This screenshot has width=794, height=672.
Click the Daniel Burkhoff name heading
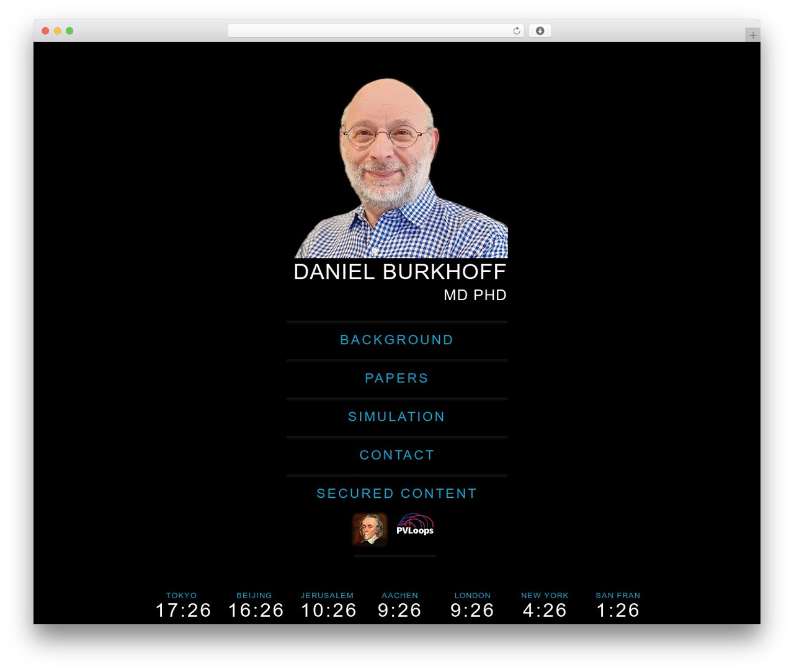pyautogui.click(x=400, y=272)
